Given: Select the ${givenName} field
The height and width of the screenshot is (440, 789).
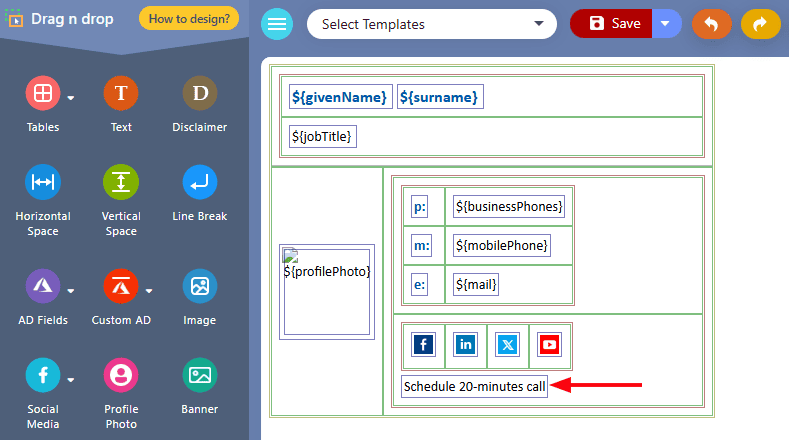Looking at the screenshot, I should (x=340, y=97).
